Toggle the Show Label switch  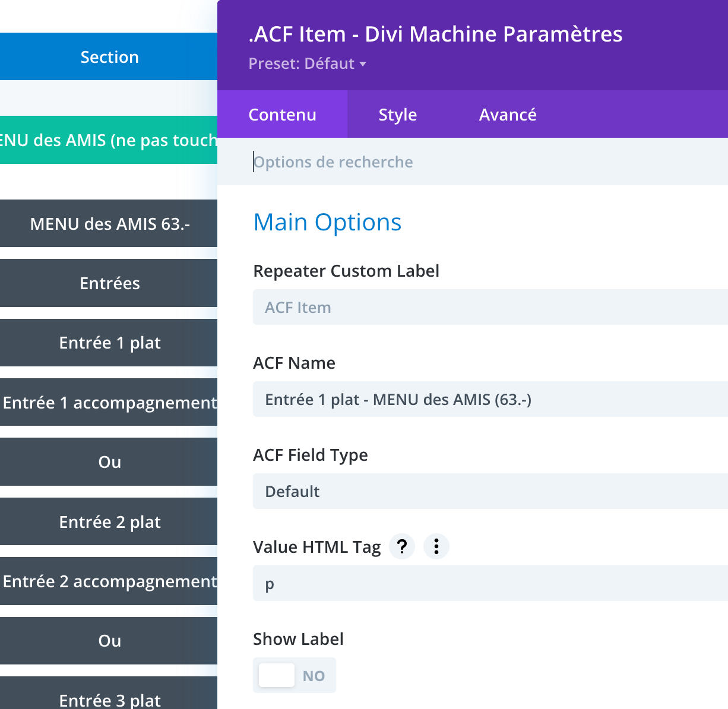point(294,675)
